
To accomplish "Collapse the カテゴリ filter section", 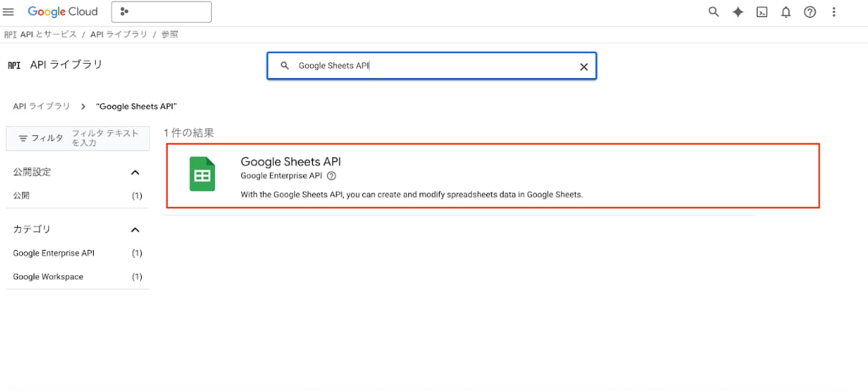I will (135, 230).
